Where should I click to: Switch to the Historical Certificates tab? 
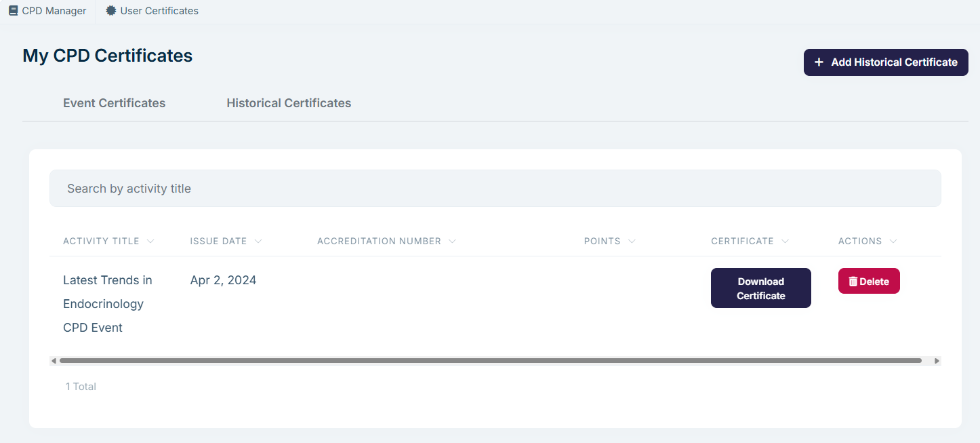coord(289,103)
